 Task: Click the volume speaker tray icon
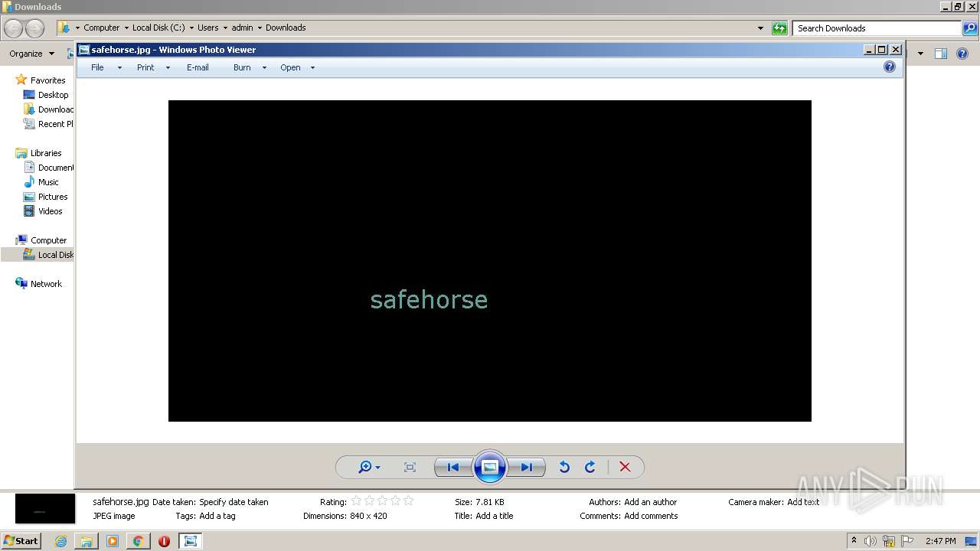(871, 541)
